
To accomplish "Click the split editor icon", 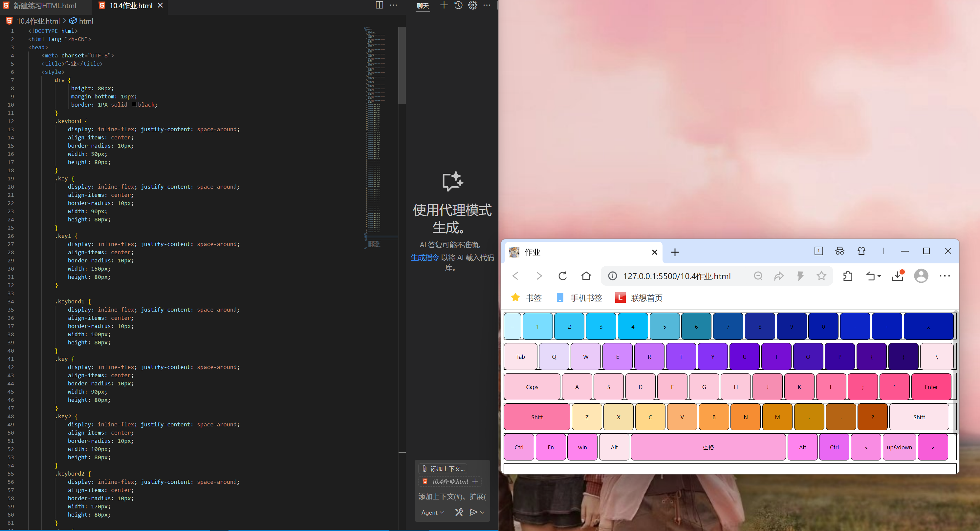I will (x=379, y=5).
